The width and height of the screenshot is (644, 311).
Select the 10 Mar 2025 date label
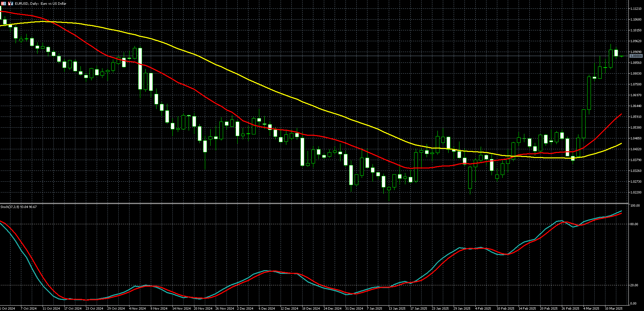(614, 308)
